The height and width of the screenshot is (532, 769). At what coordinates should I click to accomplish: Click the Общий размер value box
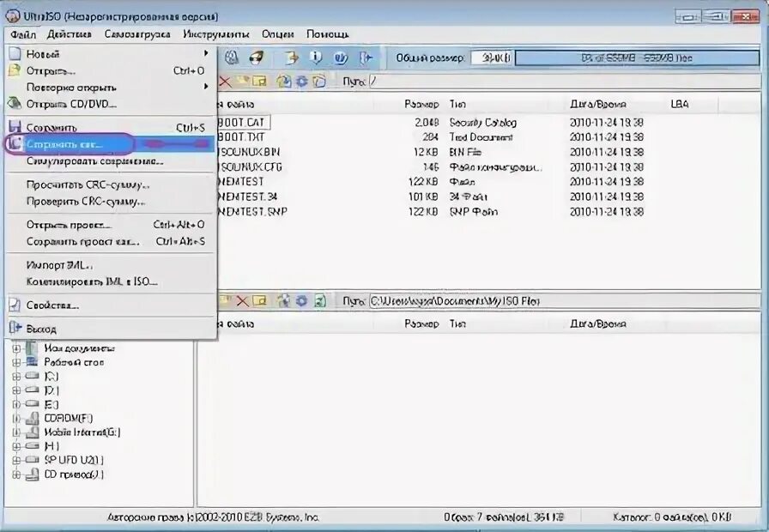coord(492,57)
